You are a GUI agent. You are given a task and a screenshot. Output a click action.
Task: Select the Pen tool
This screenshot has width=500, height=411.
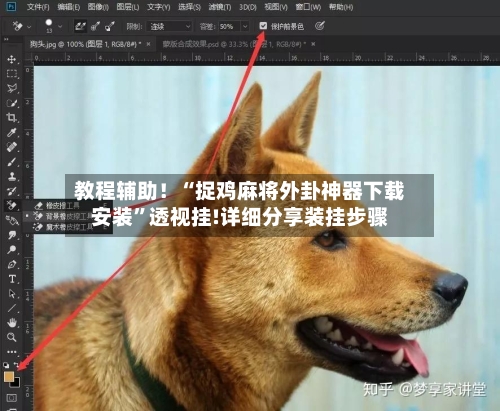(x=12, y=264)
